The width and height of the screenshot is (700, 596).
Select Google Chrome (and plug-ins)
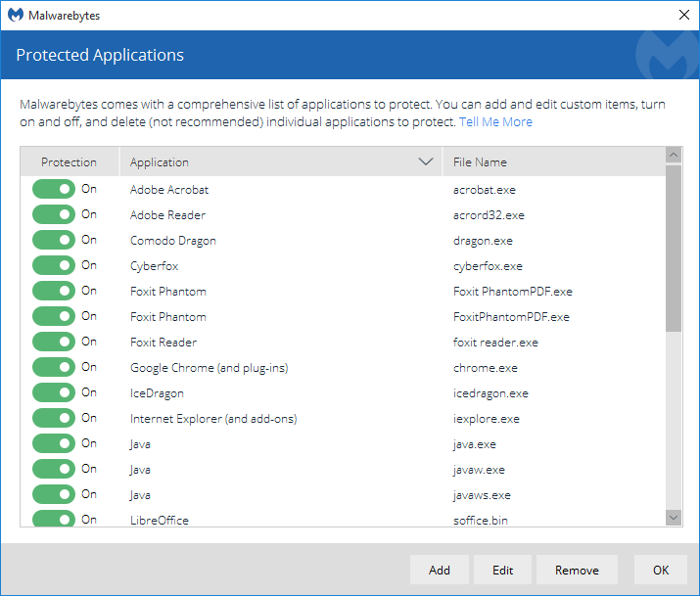(x=210, y=368)
